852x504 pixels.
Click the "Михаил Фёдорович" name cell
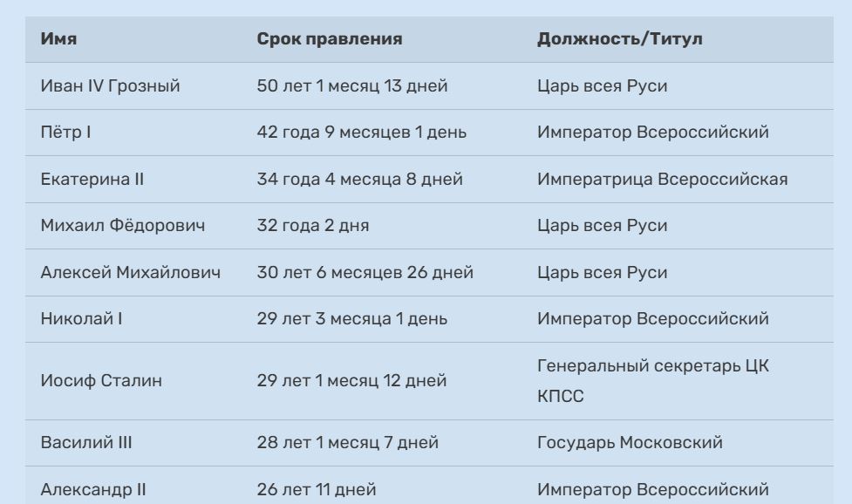123,226
